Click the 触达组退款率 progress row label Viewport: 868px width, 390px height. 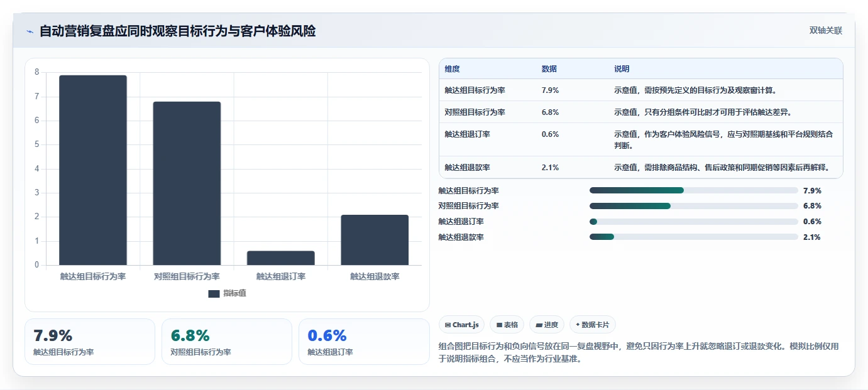461,237
